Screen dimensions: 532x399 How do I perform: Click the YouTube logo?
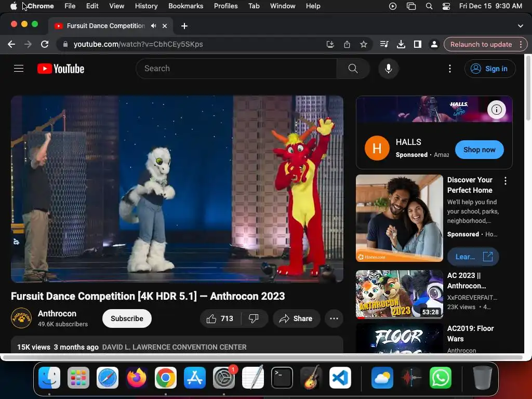(61, 69)
